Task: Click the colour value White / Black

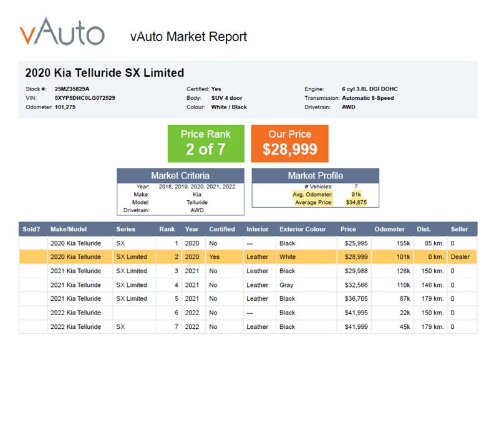Action: click(x=229, y=107)
